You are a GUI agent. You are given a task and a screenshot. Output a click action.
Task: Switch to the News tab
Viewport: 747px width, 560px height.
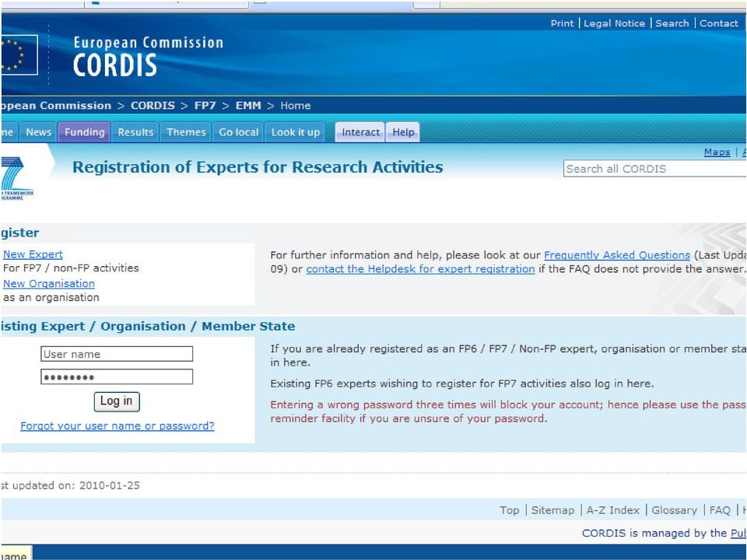[39, 132]
